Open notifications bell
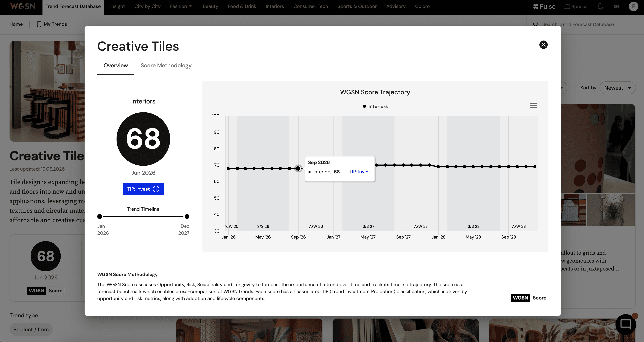The height and width of the screenshot is (342, 644). (600, 7)
